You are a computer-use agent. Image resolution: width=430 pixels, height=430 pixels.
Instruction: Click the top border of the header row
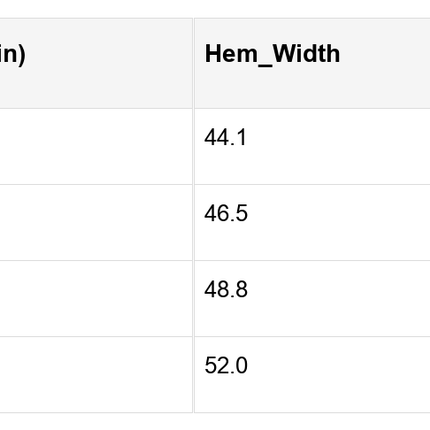(215, 18)
